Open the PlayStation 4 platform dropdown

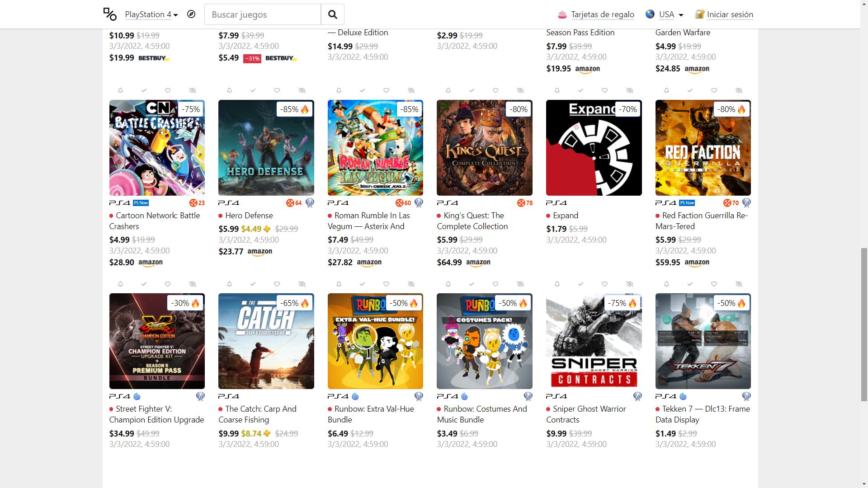tap(151, 14)
